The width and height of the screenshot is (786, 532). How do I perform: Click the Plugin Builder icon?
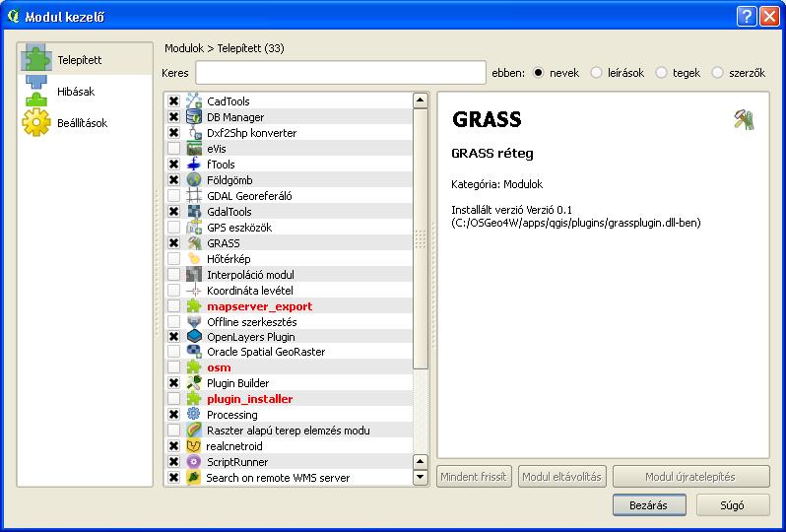[194, 383]
